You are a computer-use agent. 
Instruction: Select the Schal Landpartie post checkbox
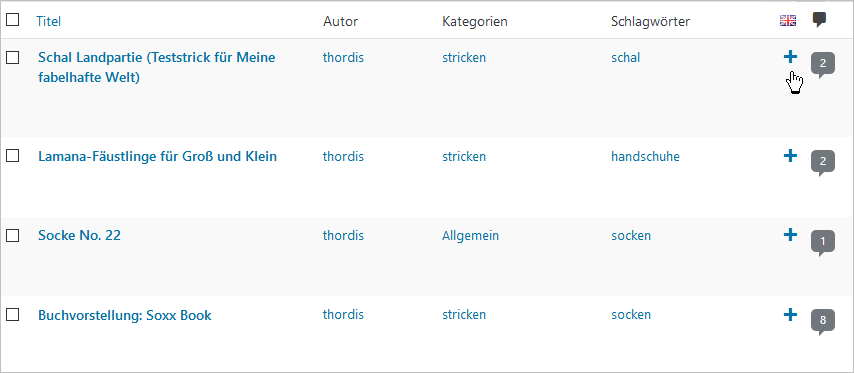[13, 57]
